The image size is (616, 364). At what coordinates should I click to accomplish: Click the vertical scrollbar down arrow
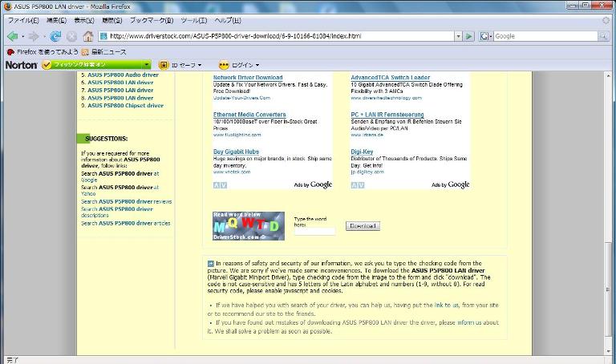pyautogui.click(x=609, y=351)
